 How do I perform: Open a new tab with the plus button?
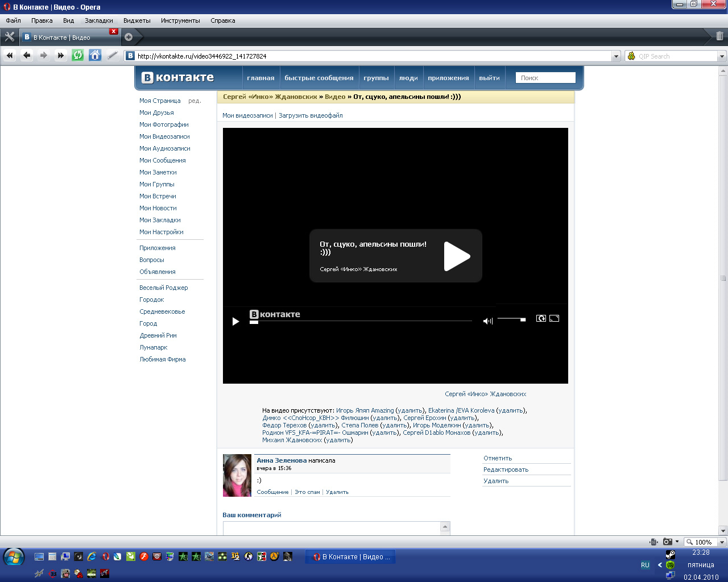pyautogui.click(x=129, y=37)
